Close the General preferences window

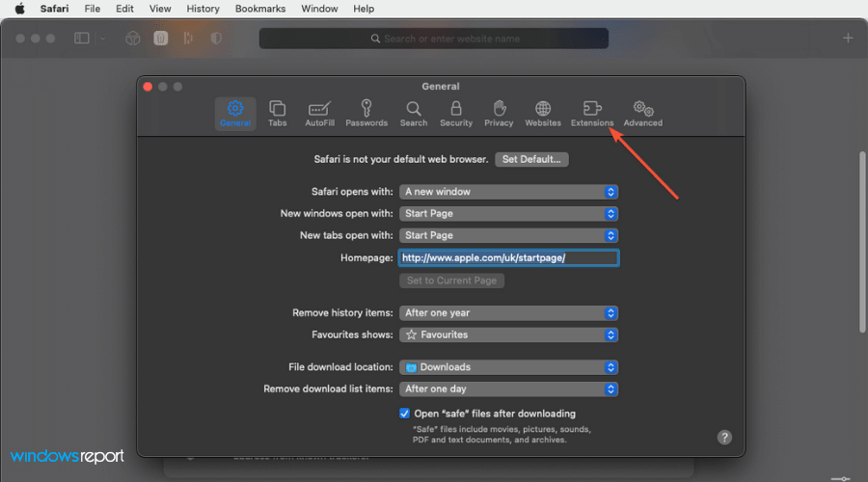pyautogui.click(x=148, y=87)
